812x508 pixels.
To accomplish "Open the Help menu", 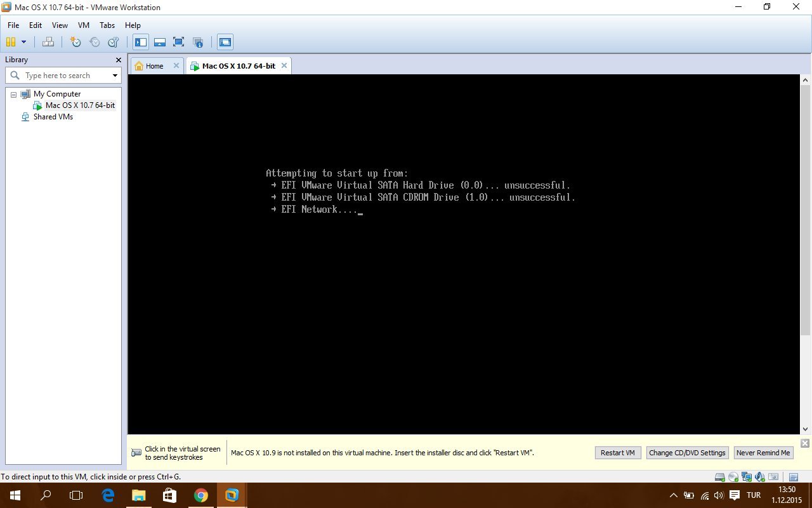I will coord(133,25).
